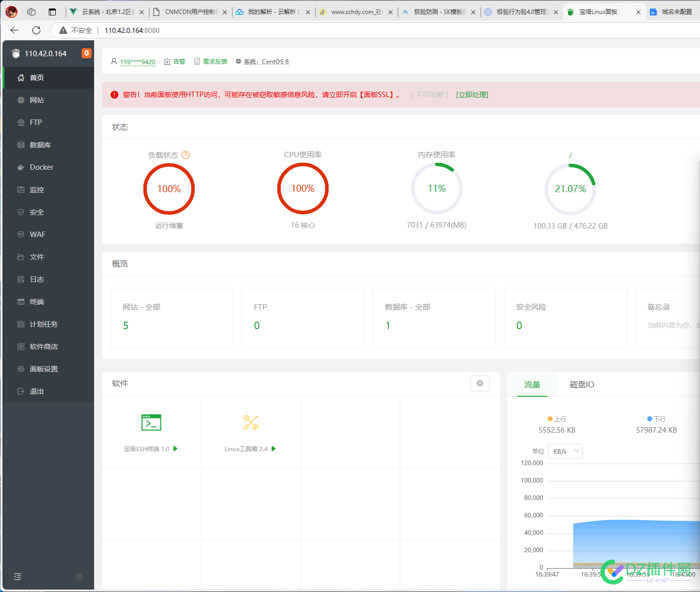Click the small gear icon at sidebar bottom
The width and height of the screenshot is (700, 592).
[x=79, y=577]
